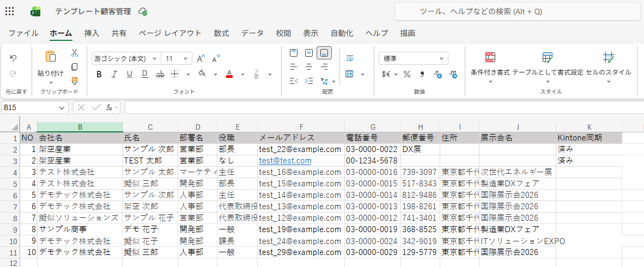The height and width of the screenshot is (267, 644).
Task: Select the column F header
Action: coord(301,127)
